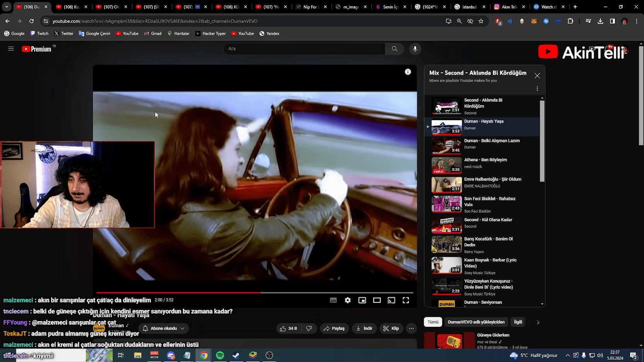
Task: Click the Paylaş share button
Action: (334, 328)
